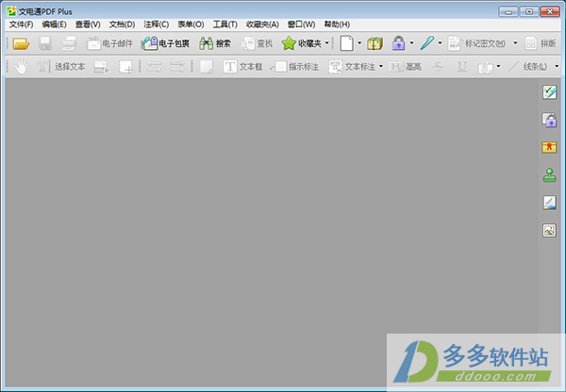
Task: Open the 帮助(H) menu
Action: point(337,24)
